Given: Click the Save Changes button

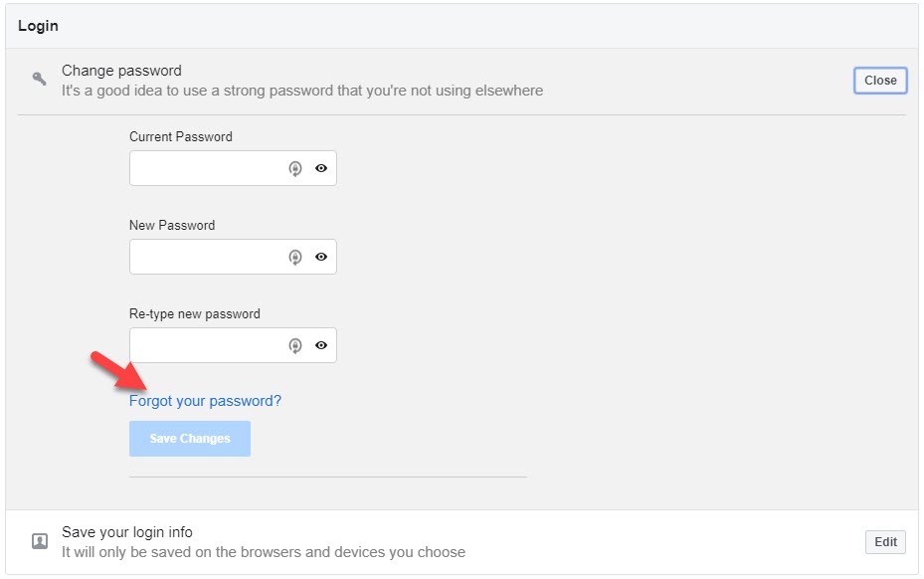Looking at the screenshot, I should 189,438.
